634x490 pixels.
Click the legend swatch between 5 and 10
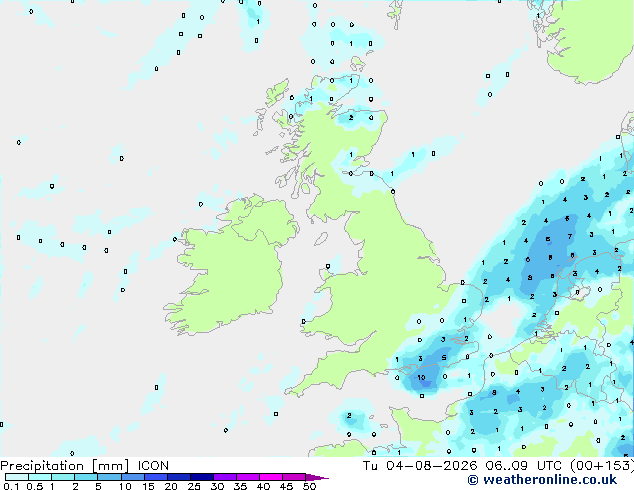(x=109, y=477)
